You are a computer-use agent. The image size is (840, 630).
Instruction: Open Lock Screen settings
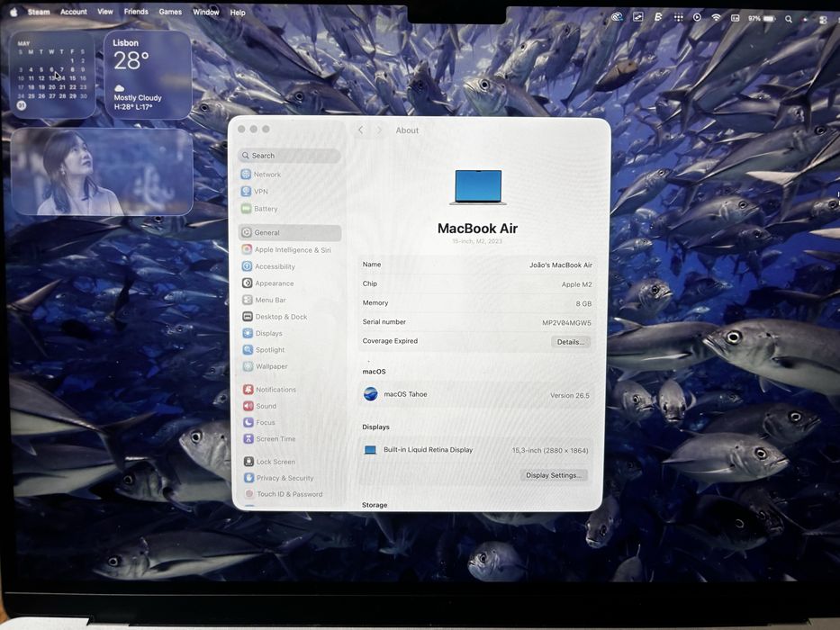coord(269,461)
